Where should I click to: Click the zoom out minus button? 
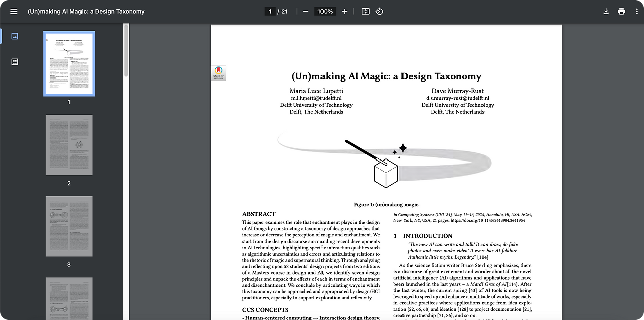pyautogui.click(x=306, y=11)
